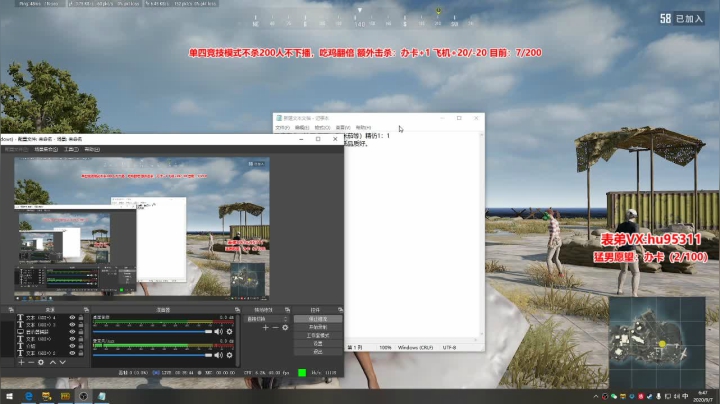Open the PUBG game taskbar icon
This screenshot has width=720, height=404.
(65, 396)
